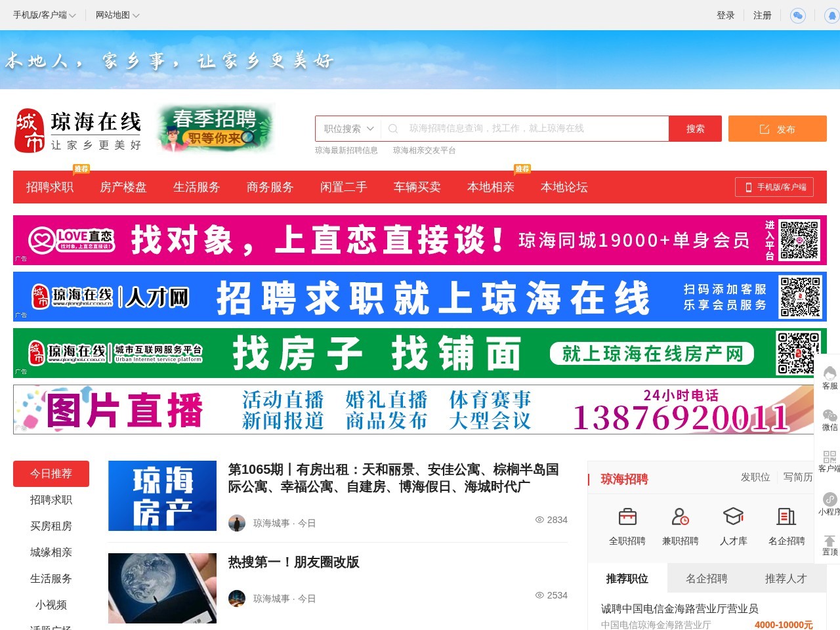840x630 pixels.
Task: Click 招聘求职就上琼海在线 blue banner
Action: pos(420,297)
